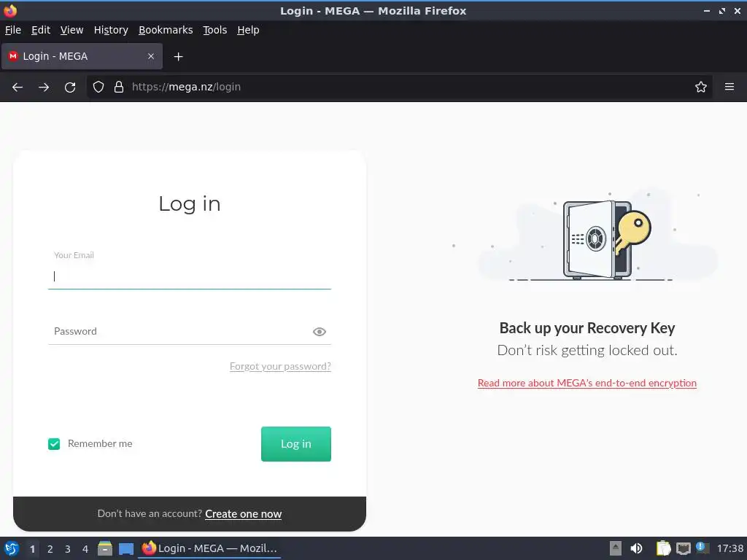
Task: Select the Login - MEGA tab
Action: click(82, 56)
